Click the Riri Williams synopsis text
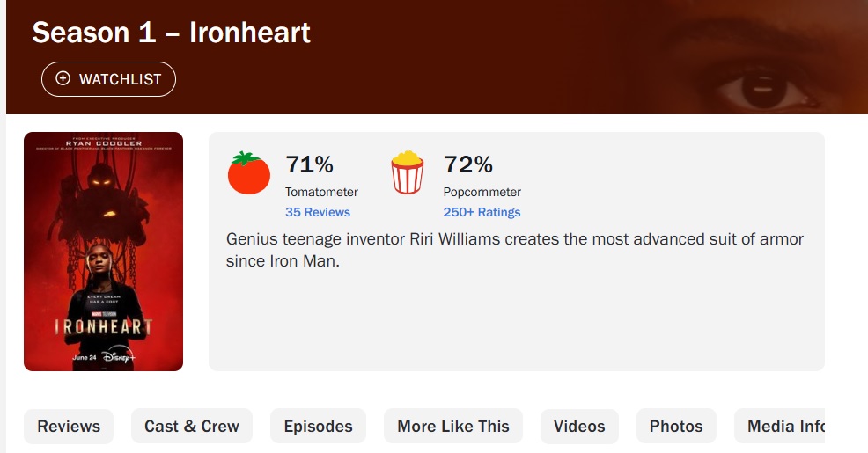868x453 pixels. [515, 250]
